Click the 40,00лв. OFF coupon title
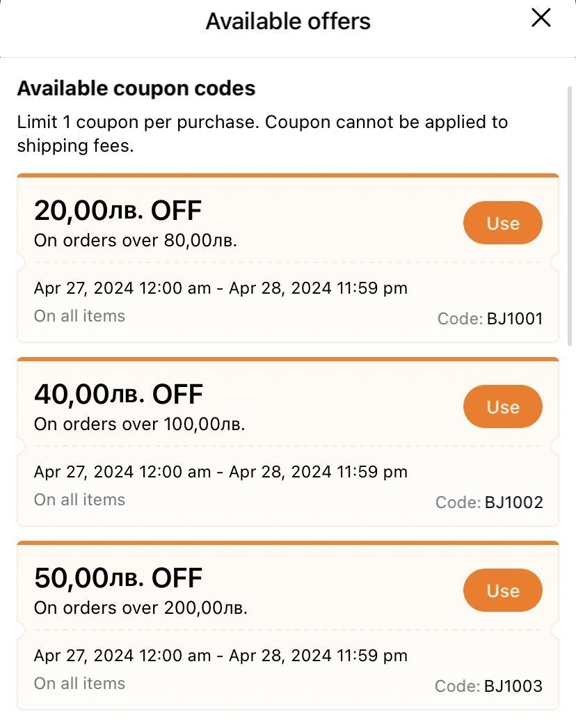The height and width of the screenshot is (728, 576). point(118,394)
